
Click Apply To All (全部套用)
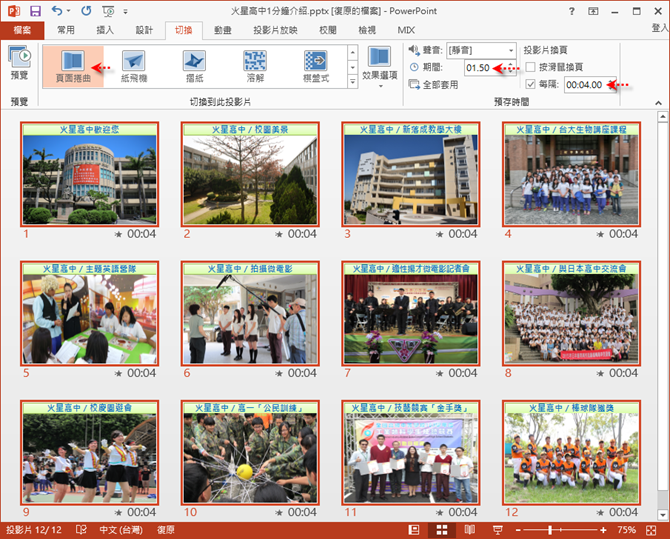tap(433, 85)
